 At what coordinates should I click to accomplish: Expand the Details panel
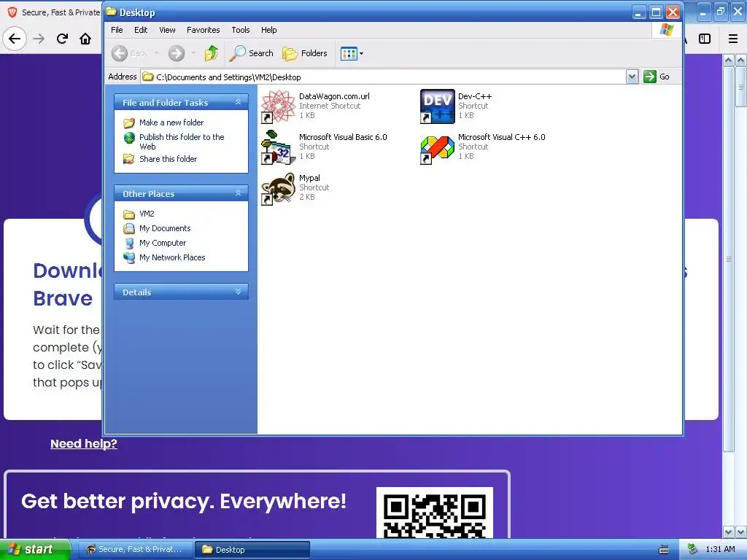[x=239, y=292]
